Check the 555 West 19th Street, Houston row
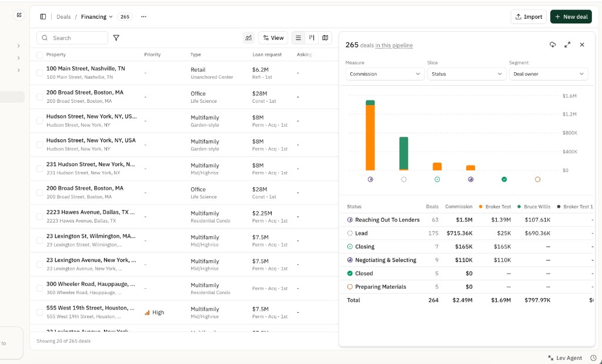 point(39,312)
